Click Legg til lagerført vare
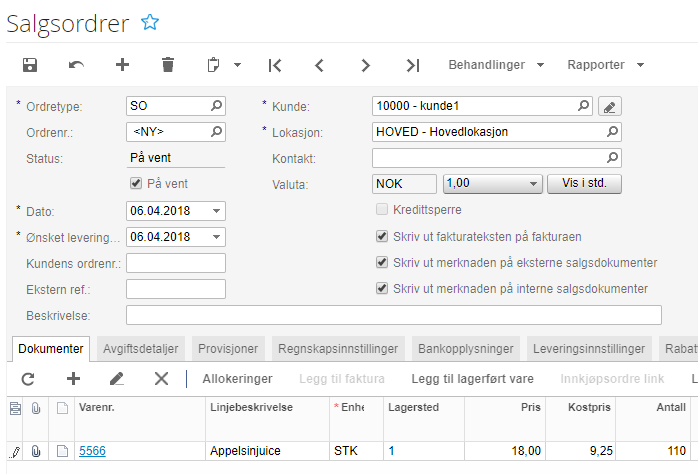The height and width of the screenshot is (474, 698). [472, 379]
